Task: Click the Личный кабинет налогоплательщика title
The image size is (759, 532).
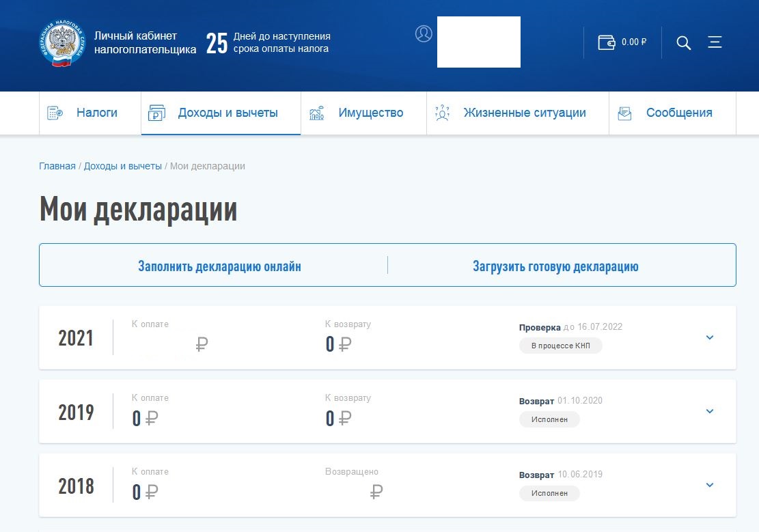Action: (146, 42)
